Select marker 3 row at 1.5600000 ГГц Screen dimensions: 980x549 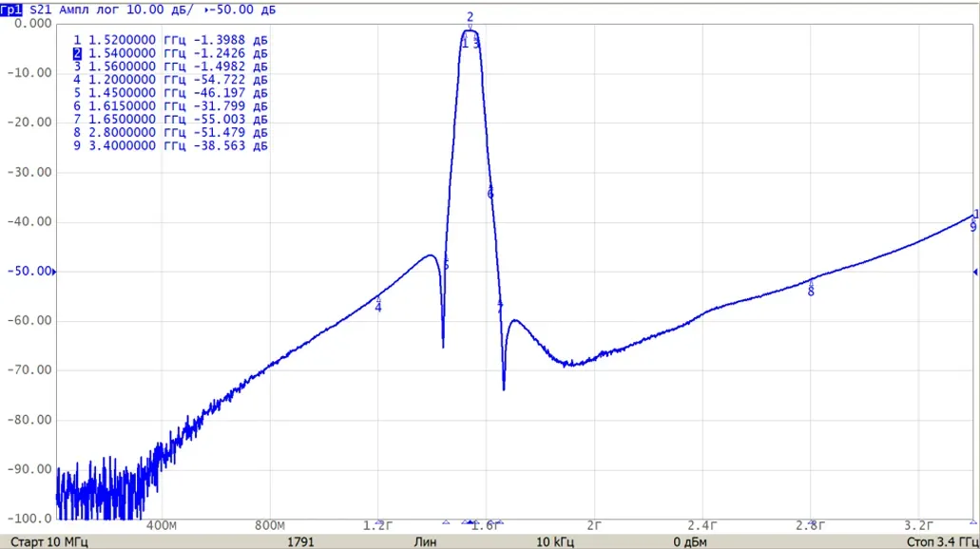point(170,66)
